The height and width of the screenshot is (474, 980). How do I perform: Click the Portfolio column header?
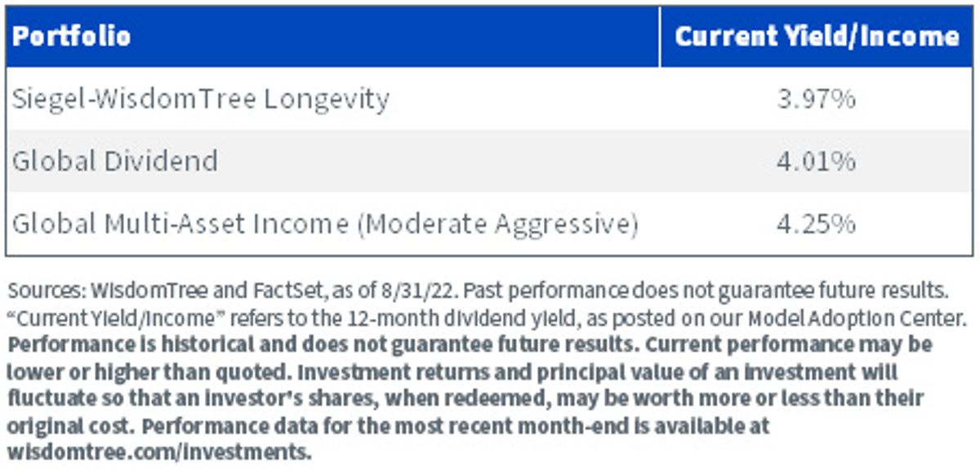pos(72,37)
